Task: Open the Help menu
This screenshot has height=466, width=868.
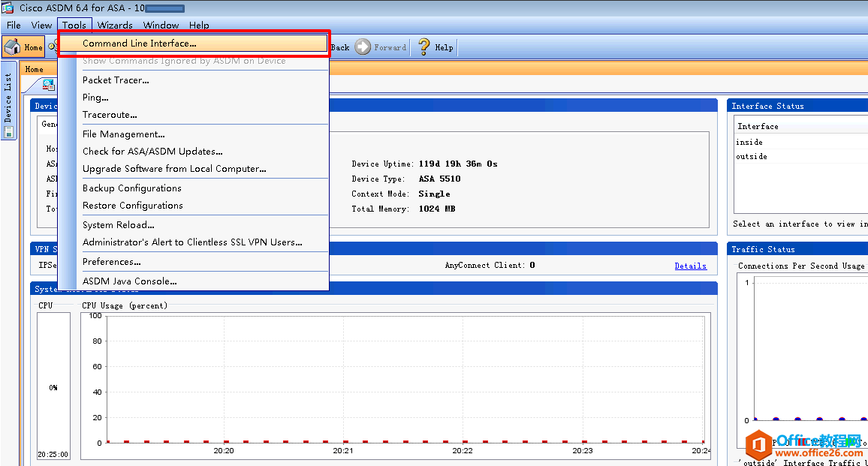Action: coord(199,25)
